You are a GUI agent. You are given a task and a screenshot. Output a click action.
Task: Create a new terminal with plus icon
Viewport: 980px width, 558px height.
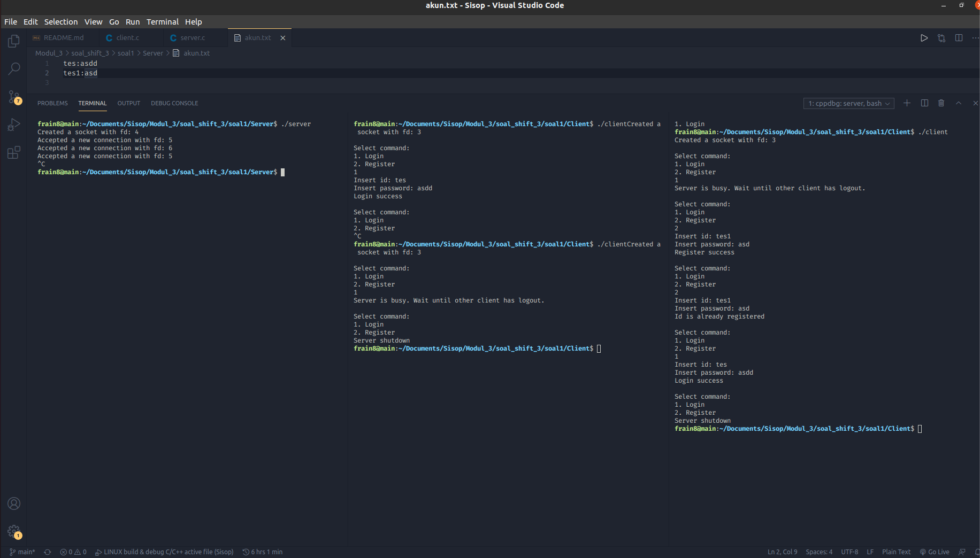tap(907, 103)
